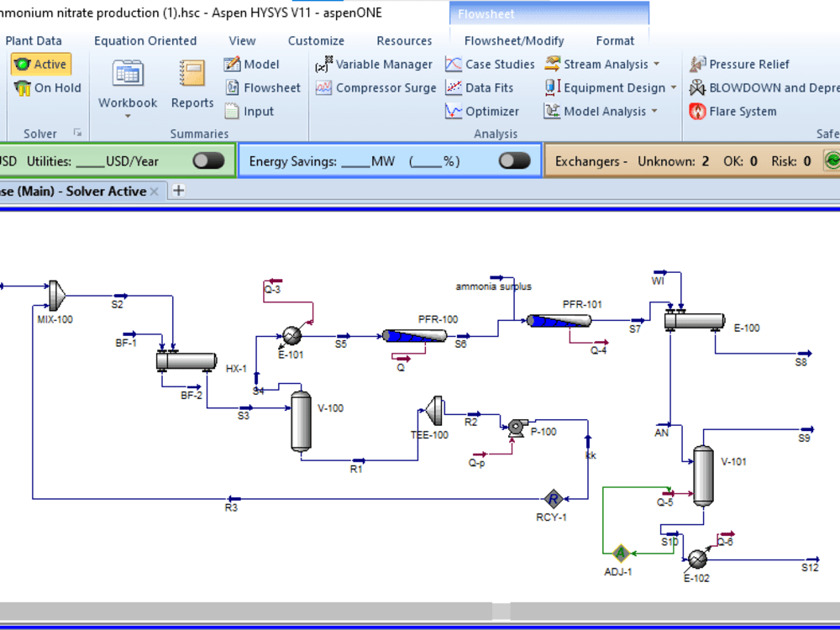This screenshot has height=630, width=840.
Task: Select the P-100 pump
Action: pos(517,428)
